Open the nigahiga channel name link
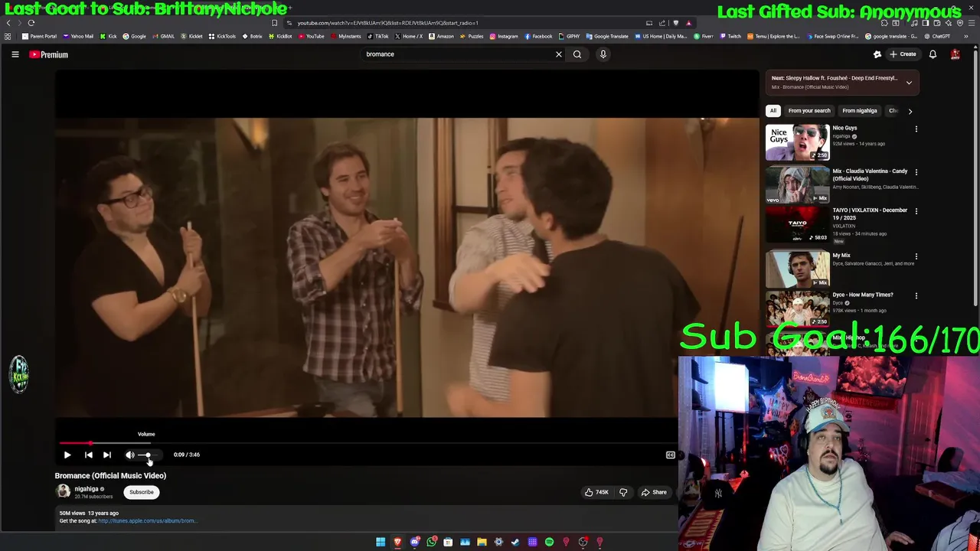 tap(87, 489)
